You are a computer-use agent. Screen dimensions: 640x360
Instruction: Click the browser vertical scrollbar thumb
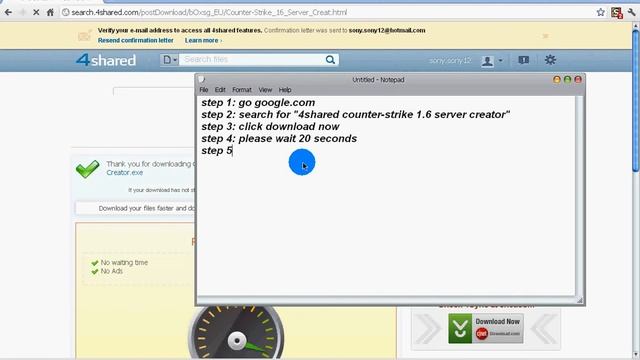pyautogui.click(x=636, y=100)
